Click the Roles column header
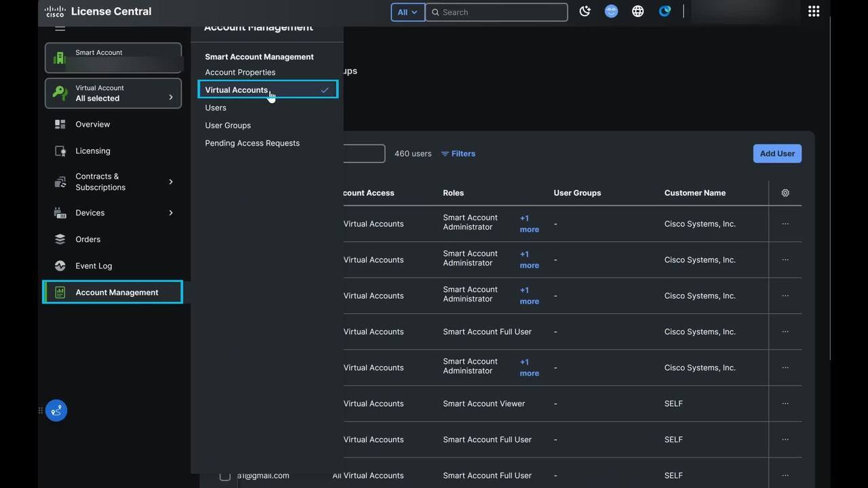The height and width of the screenshot is (488, 868). click(454, 193)
